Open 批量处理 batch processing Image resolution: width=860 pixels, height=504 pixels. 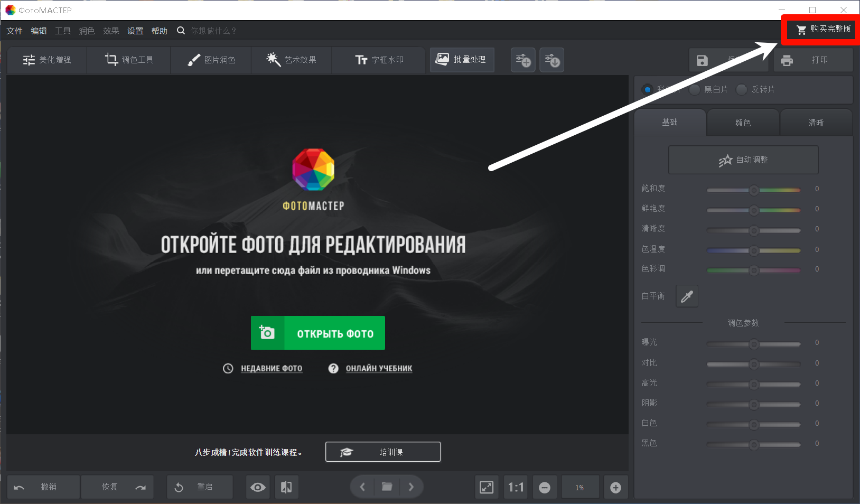pyautogui.click(x=462, y=60)
